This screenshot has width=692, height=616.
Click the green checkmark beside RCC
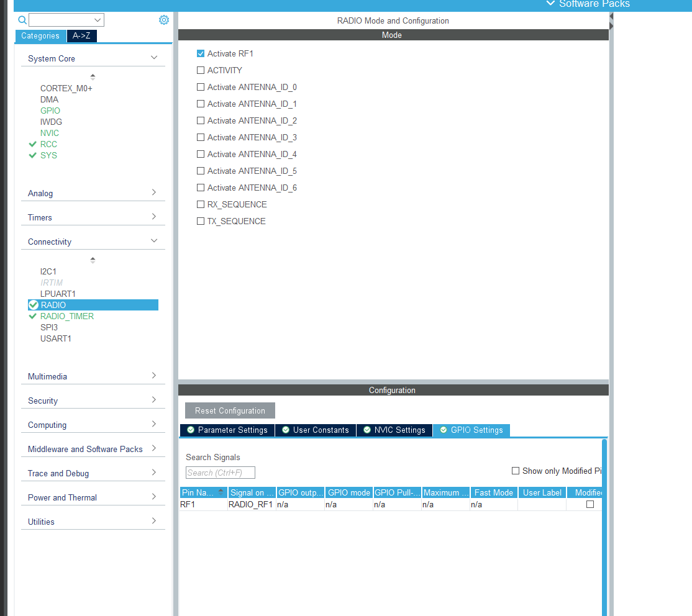coord(33,144)
